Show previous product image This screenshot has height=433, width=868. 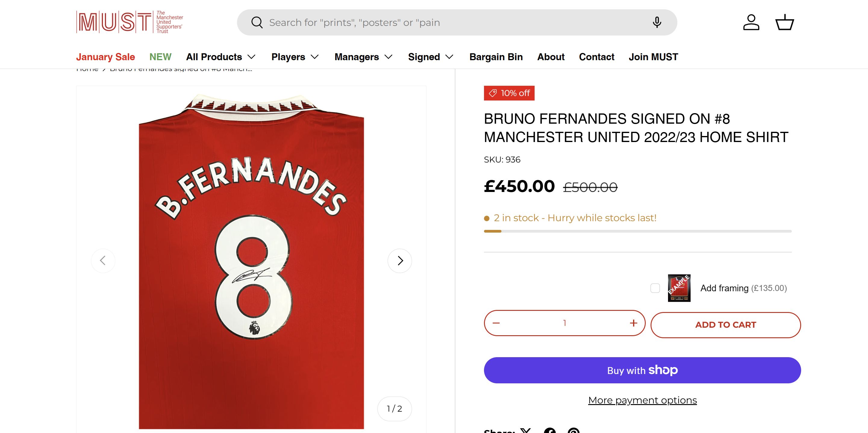(x=103, y=261)
